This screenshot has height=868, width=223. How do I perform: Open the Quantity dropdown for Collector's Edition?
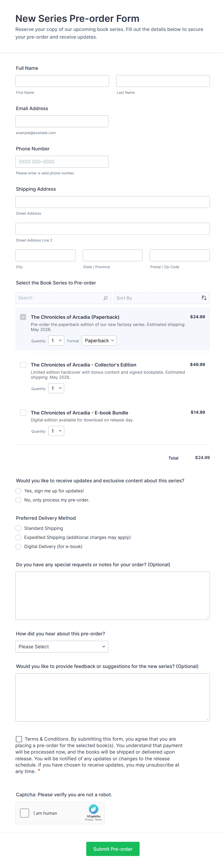click(56, 388)
